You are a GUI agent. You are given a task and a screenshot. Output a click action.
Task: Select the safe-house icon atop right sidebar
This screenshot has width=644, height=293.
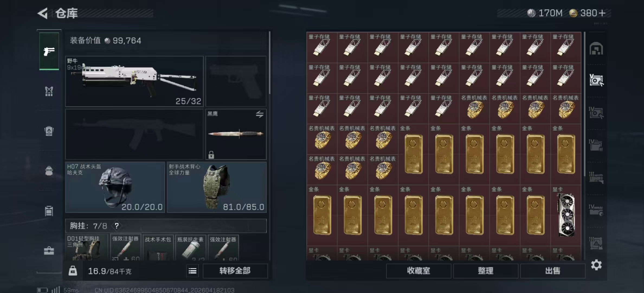click(596, 49)
